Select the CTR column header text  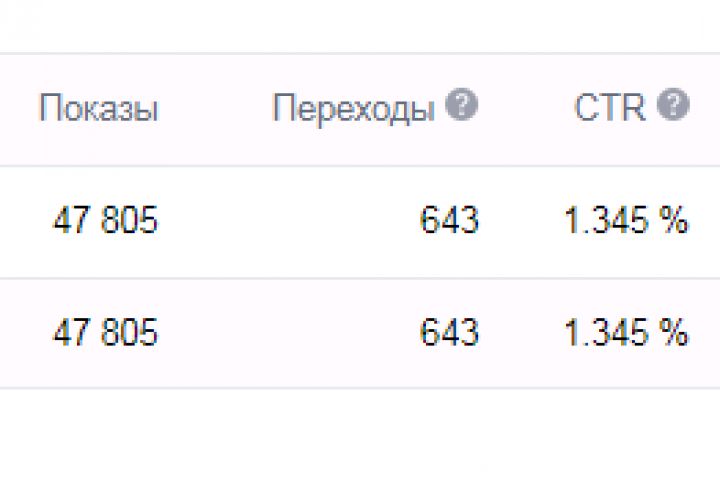point(610,108)
